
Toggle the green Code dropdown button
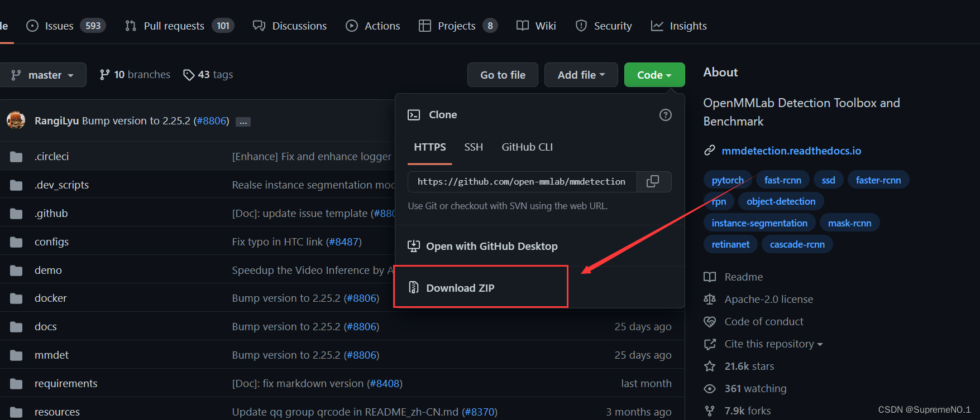pos(654,75)
